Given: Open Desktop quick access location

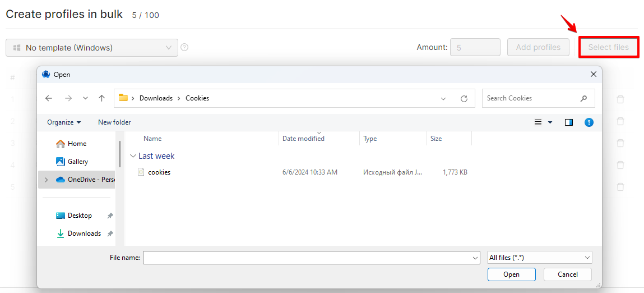Looking at the screenshot, I should point(77,215).
